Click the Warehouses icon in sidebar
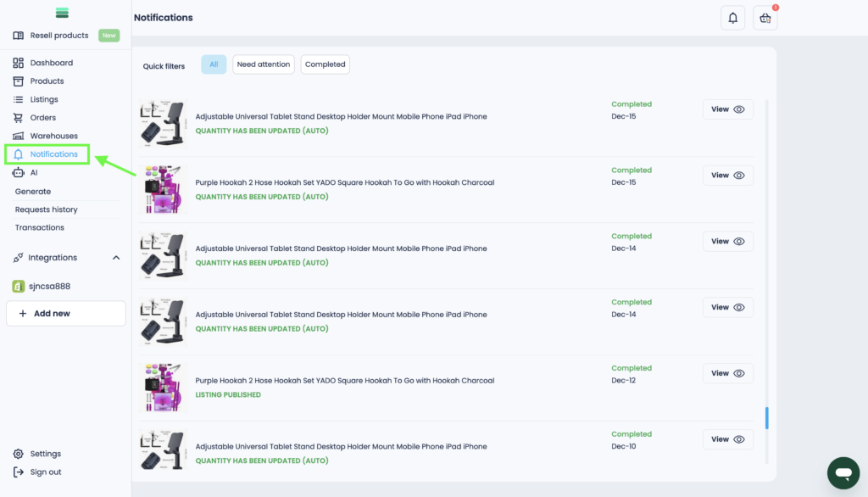Screen dimensions: 868x497 point(19,136)
